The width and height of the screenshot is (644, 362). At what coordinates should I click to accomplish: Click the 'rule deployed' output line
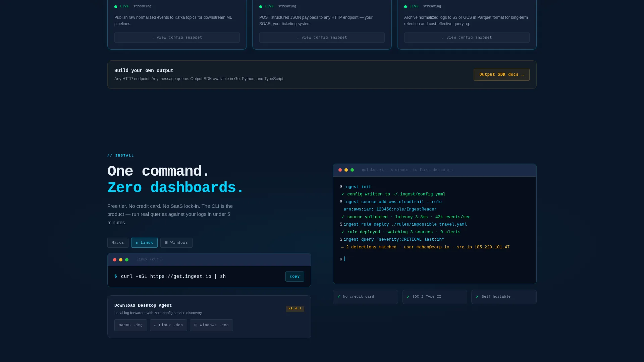[x=401, y=232]
